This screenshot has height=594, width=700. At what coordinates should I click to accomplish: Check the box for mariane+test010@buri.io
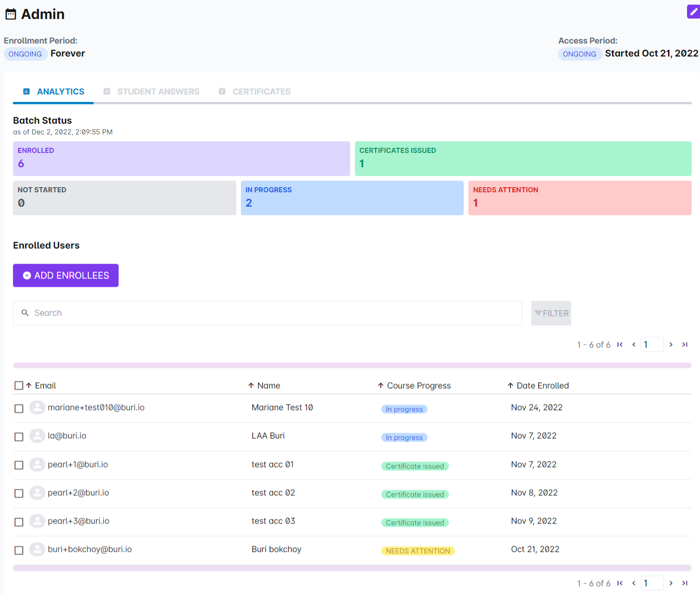click(19, 409)
